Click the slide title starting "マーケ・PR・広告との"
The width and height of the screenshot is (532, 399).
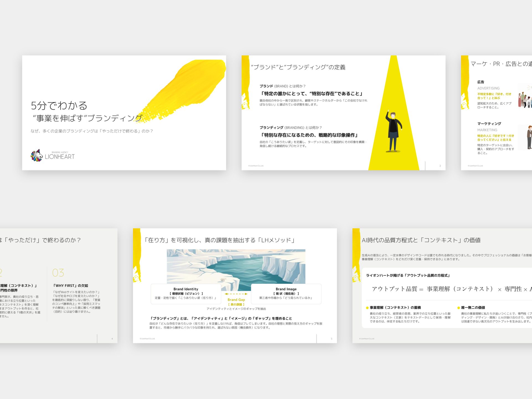[x=501, y=64]
